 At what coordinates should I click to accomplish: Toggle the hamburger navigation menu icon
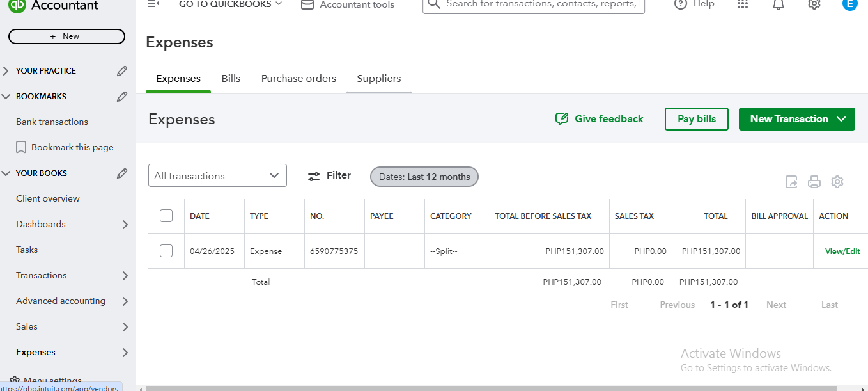pyautogui.click(x=153, y=4)
